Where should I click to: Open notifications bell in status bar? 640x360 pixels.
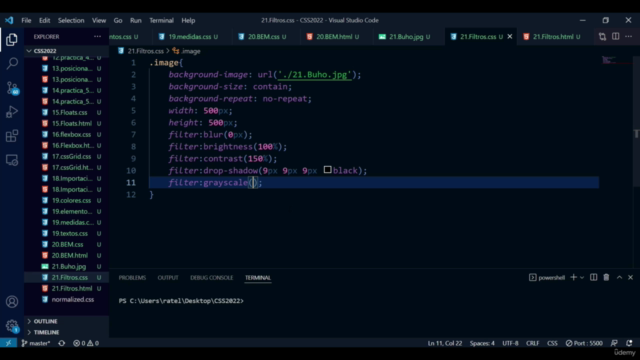[629, 343]
